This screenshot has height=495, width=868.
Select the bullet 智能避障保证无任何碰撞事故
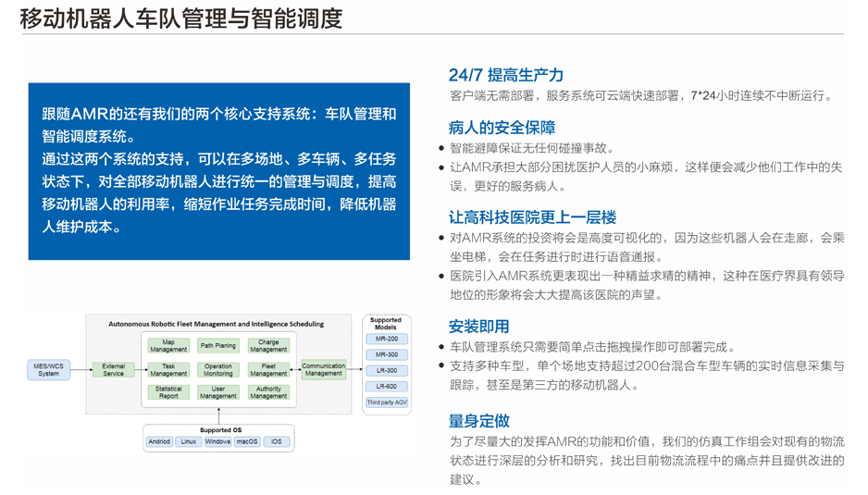point(532,148)
